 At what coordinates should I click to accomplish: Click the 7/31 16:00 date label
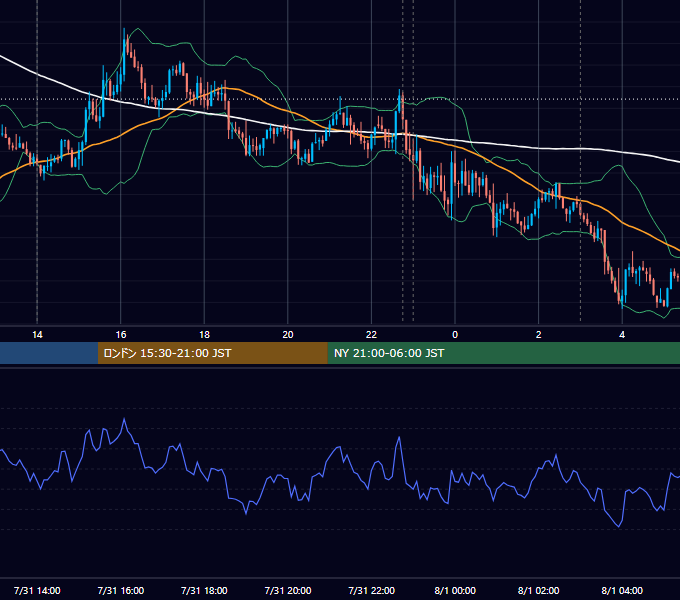[121, 590]
